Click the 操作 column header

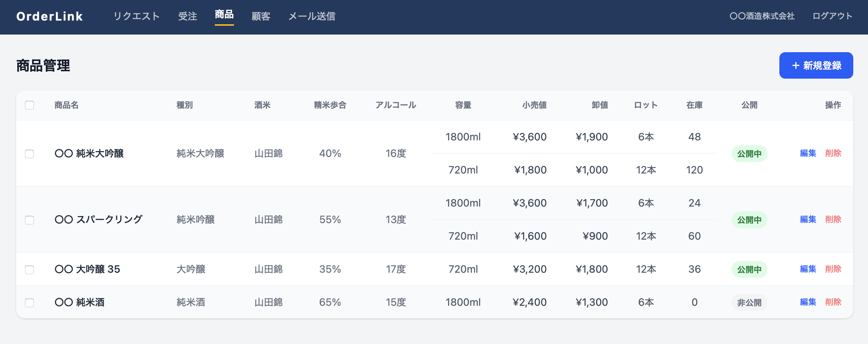833,105
